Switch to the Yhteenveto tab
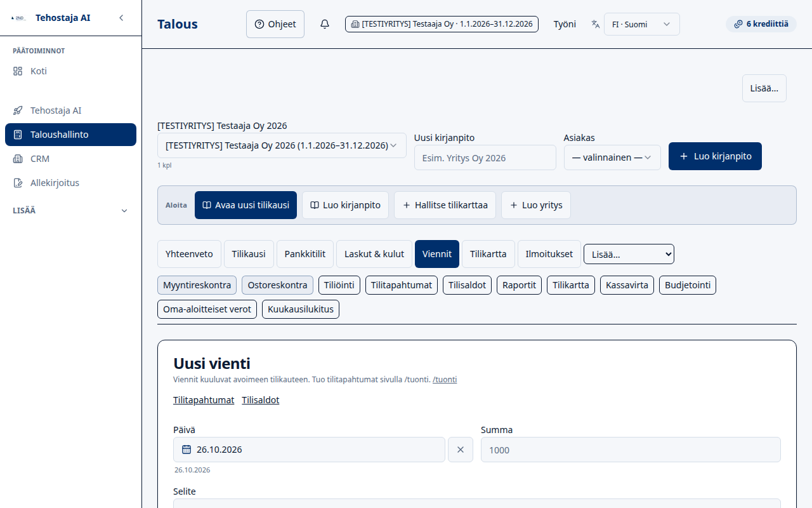 tap(189, 254)
